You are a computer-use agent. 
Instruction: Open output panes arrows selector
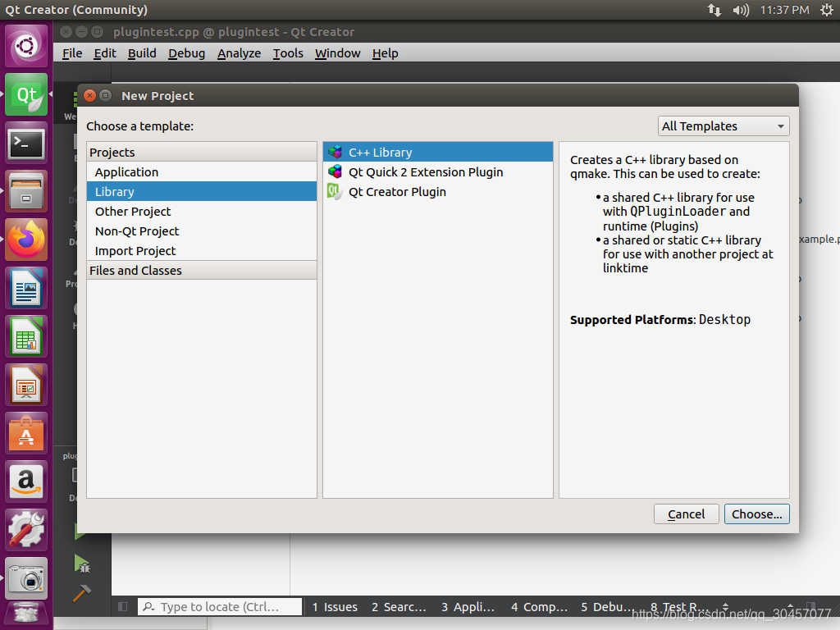point(725,606)
